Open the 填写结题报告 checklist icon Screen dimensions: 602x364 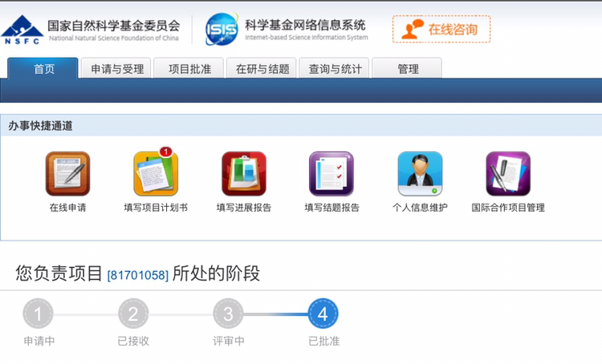tap(332, 174)
